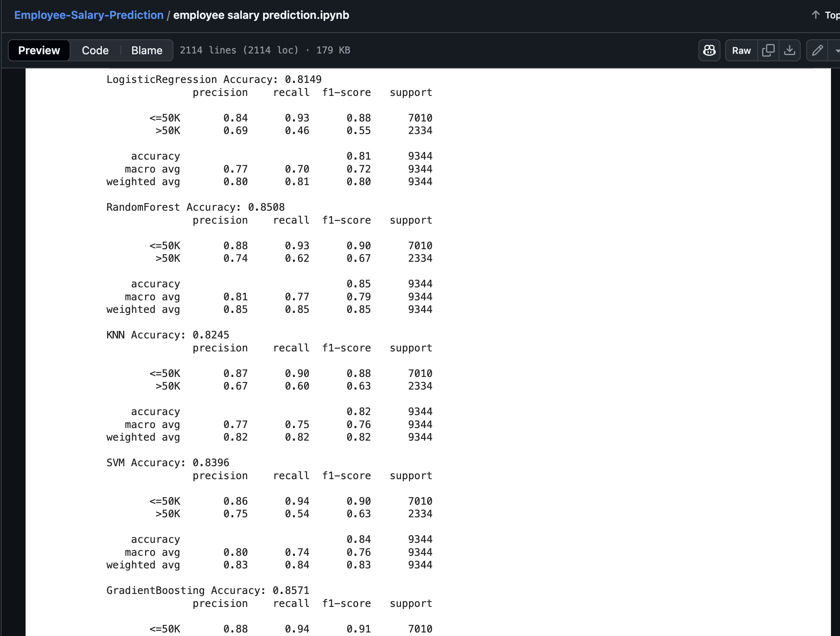Image resolution: width=840 pixels, height=636 pixels.
Task: Open the Employee-Salary-Prediction repository link
Action: [88, 15]
